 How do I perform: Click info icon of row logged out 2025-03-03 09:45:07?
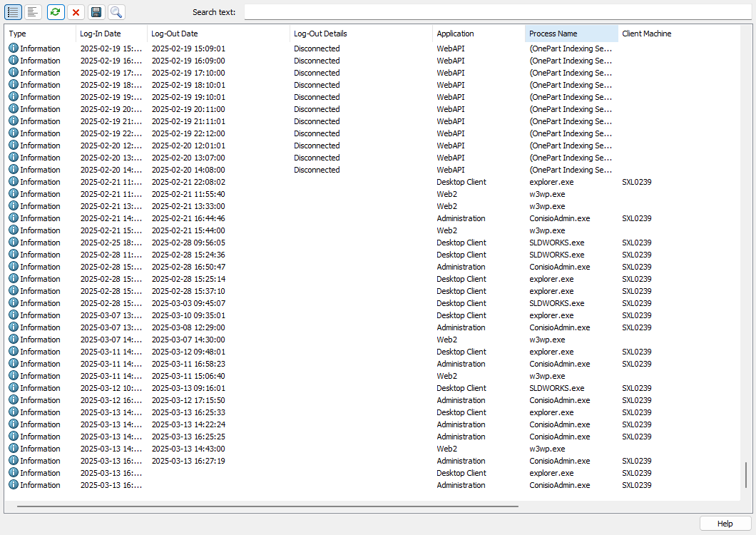click(14, 303)
